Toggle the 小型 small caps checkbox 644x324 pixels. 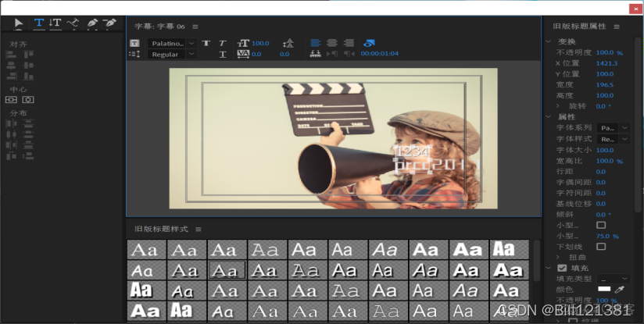[601, 225]
